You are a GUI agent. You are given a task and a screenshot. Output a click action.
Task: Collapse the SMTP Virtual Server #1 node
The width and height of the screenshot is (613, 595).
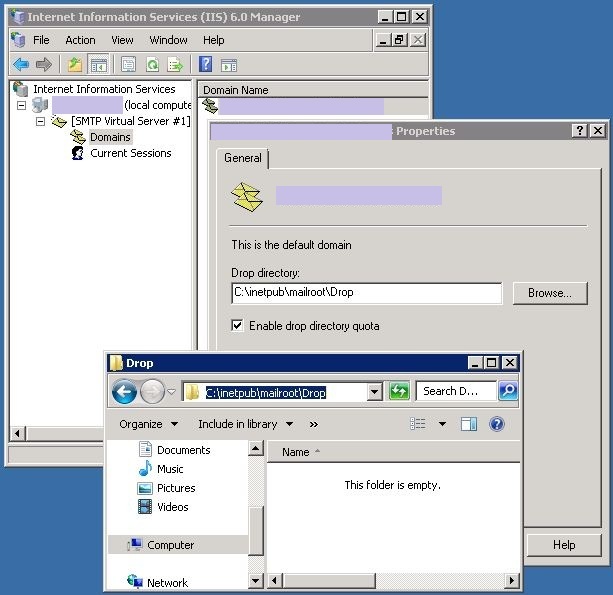tap(40, 121)
